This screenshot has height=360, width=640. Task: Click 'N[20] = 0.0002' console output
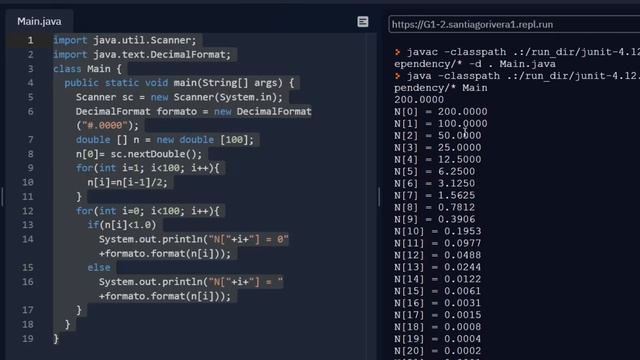pos(438,351)
